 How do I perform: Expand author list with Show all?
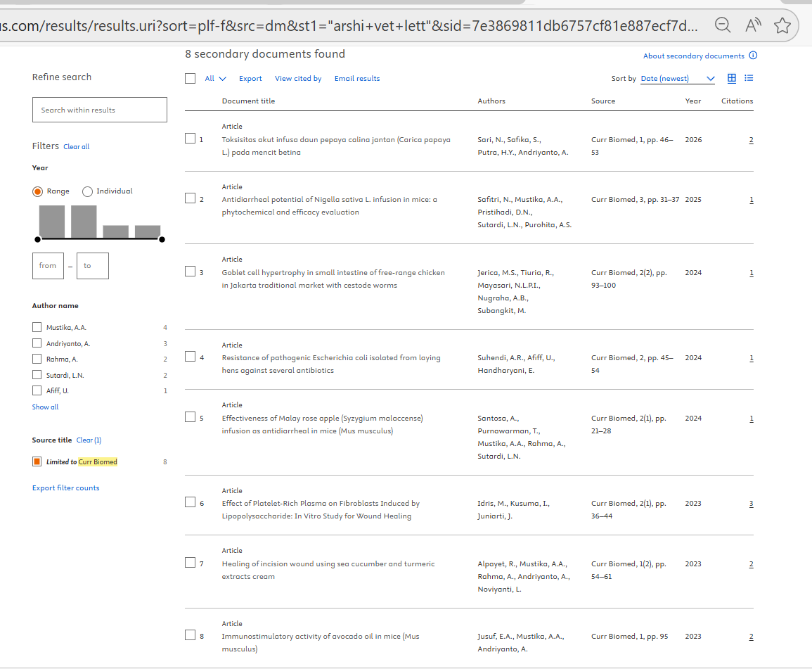[x=45, y=407]
